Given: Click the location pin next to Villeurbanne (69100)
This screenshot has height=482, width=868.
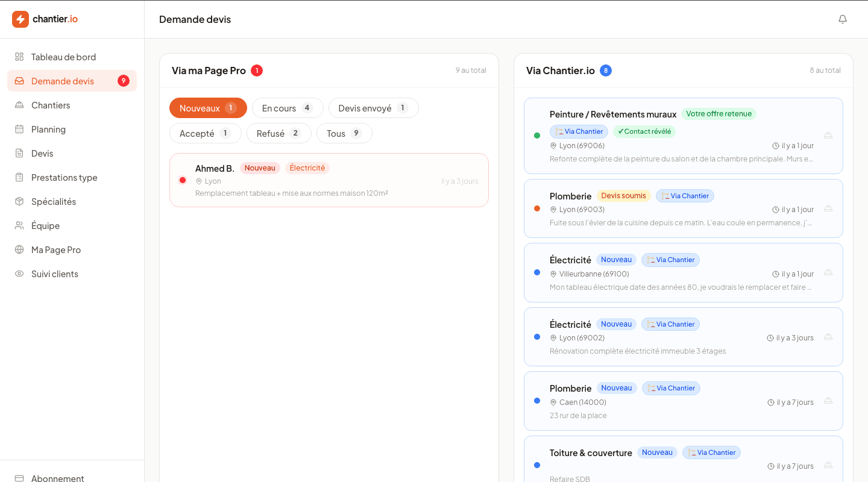Looking at the screenshot, I should [553, 274].
